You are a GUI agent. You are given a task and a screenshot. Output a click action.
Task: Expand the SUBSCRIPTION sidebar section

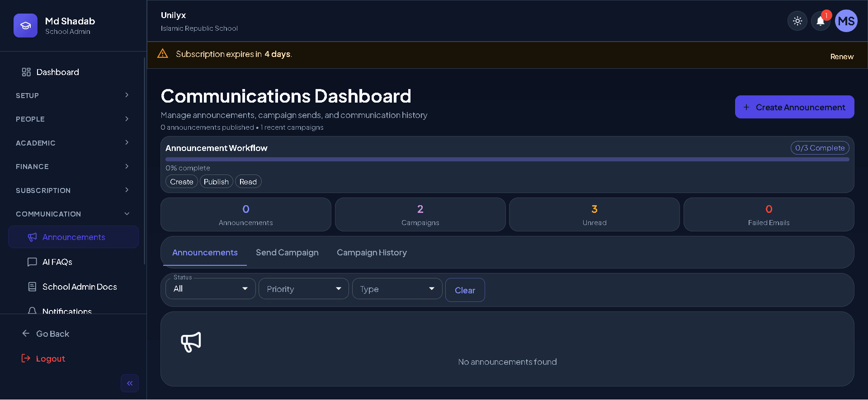coord(72,190)
